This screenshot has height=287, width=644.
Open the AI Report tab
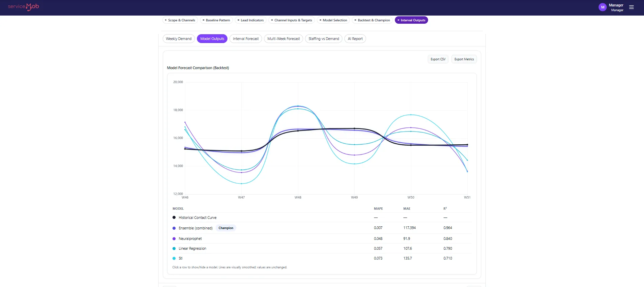pos(355,39)
